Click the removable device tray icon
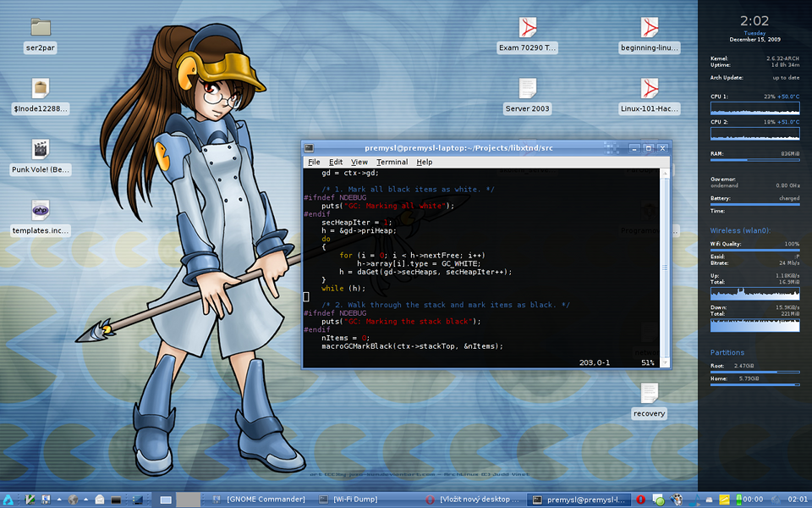Image resolution: width=812 pixels, height=508 pixels. tap(709, 500)
